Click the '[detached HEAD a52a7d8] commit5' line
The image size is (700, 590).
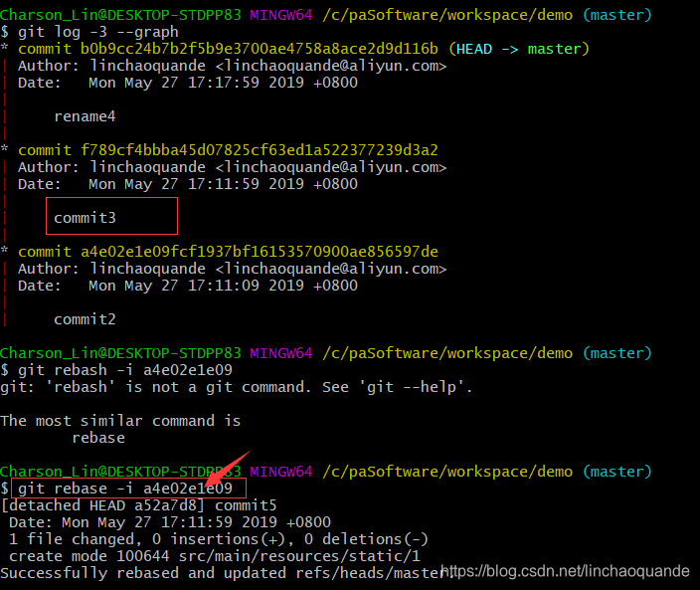pyautogui.click(x=138, y=505)
